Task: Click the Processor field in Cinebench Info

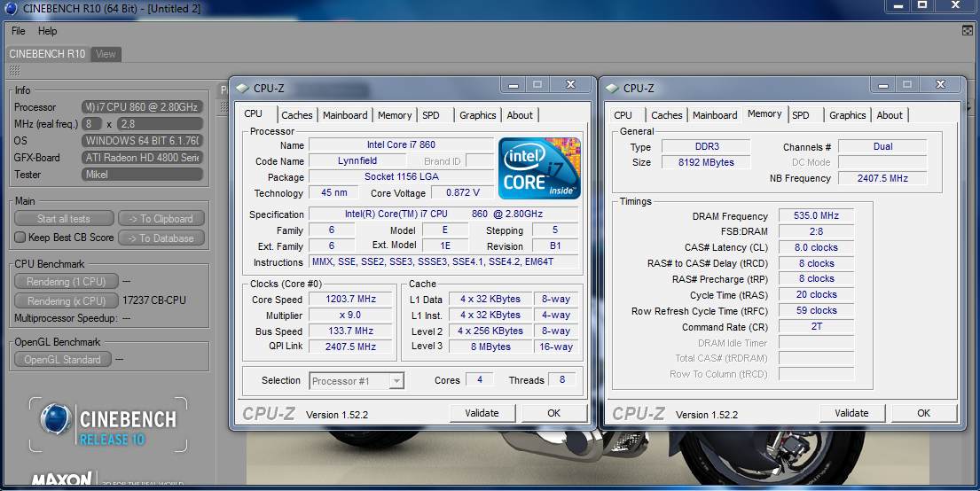Action: [142, 107]
